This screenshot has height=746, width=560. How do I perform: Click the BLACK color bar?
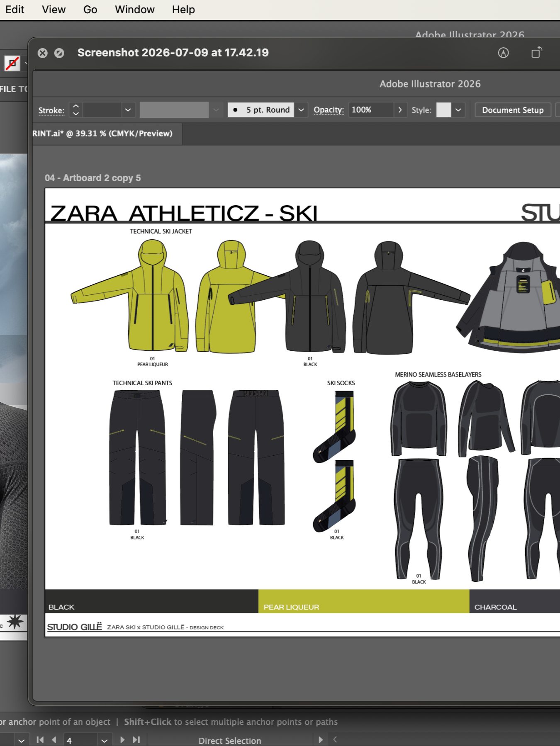pos(151,601)
